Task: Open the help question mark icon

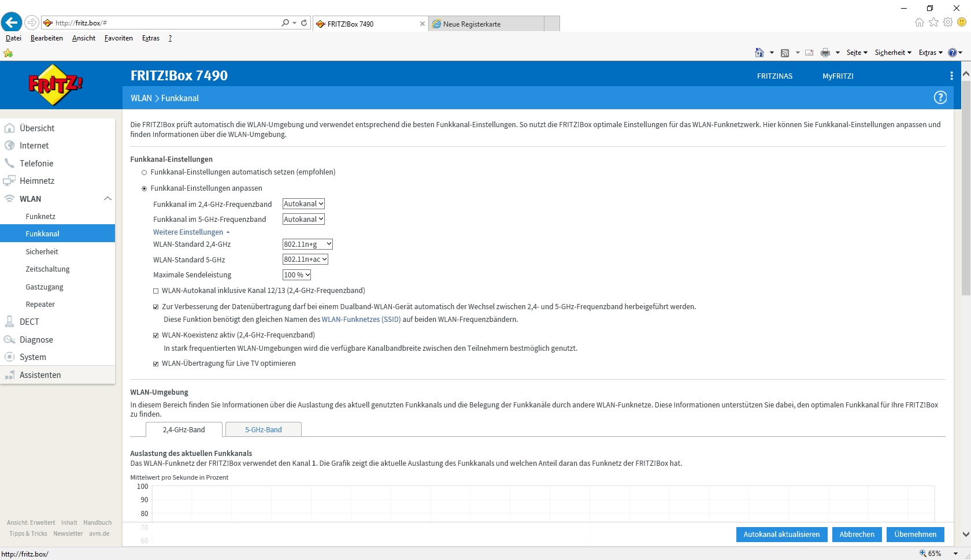Action: pos(940,98)
